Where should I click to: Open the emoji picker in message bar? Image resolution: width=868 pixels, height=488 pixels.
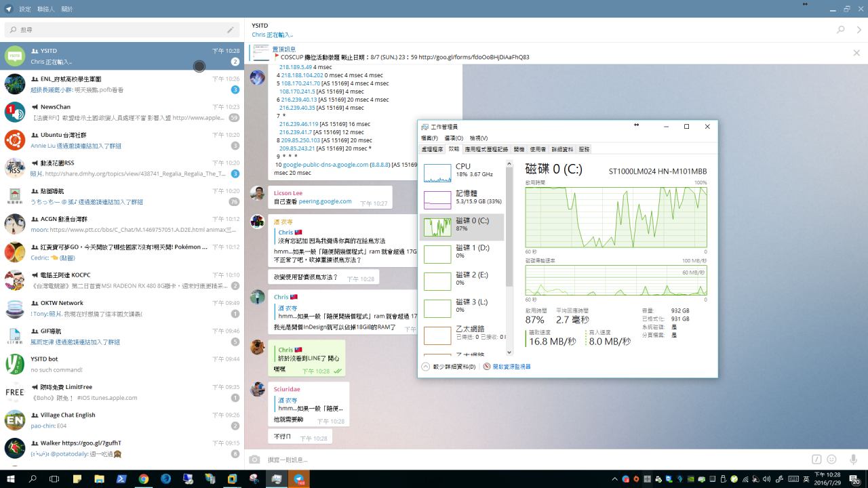coord(831,460)
